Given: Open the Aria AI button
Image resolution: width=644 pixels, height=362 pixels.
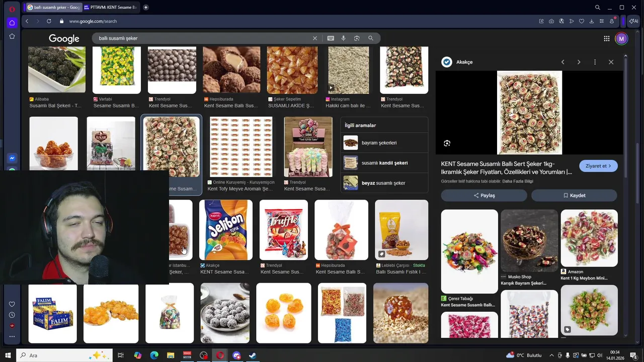Looking at the screenshot, I should pyautogui.click(x=634, y=21).
